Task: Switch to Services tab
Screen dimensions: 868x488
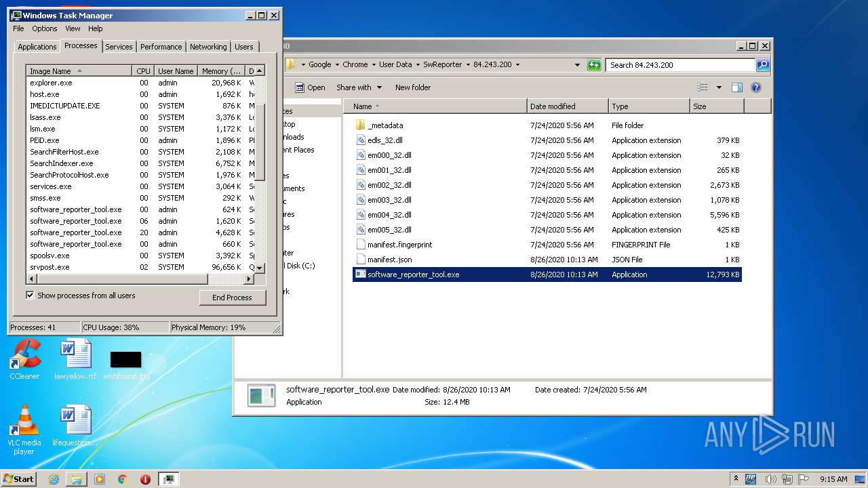Action: [119, 47]
